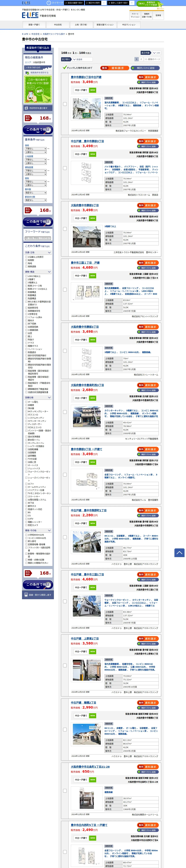Open 築年数 指定なし dropdown

pos(36,192)
